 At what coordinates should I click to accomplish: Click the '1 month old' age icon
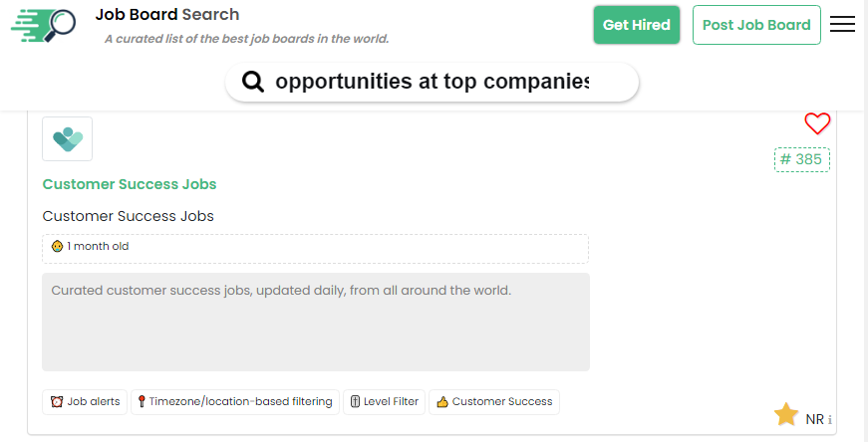click(57, 247)
